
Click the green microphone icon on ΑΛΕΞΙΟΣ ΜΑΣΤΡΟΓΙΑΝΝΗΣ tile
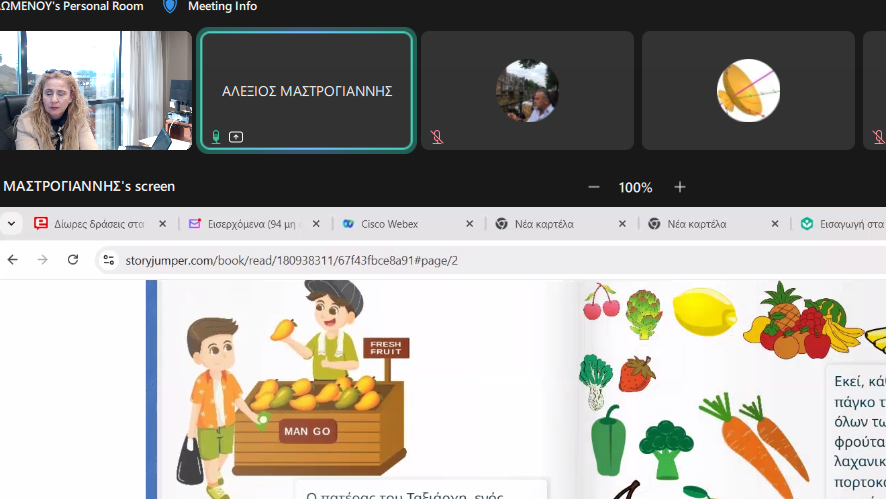(x=216, y=137)
